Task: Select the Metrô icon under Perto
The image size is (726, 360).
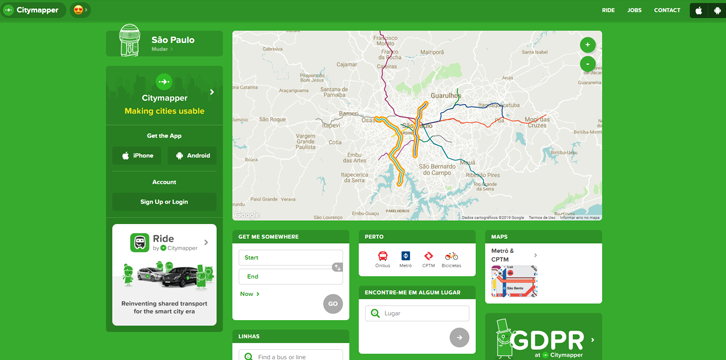Action: (x=406, y=256)
